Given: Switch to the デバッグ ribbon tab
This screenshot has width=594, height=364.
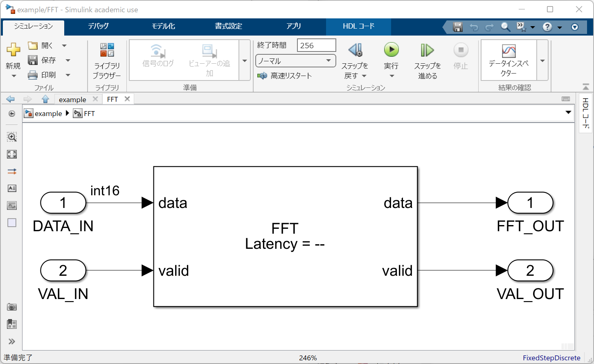Looking at the screenshot, I should [x=98, y=26].
